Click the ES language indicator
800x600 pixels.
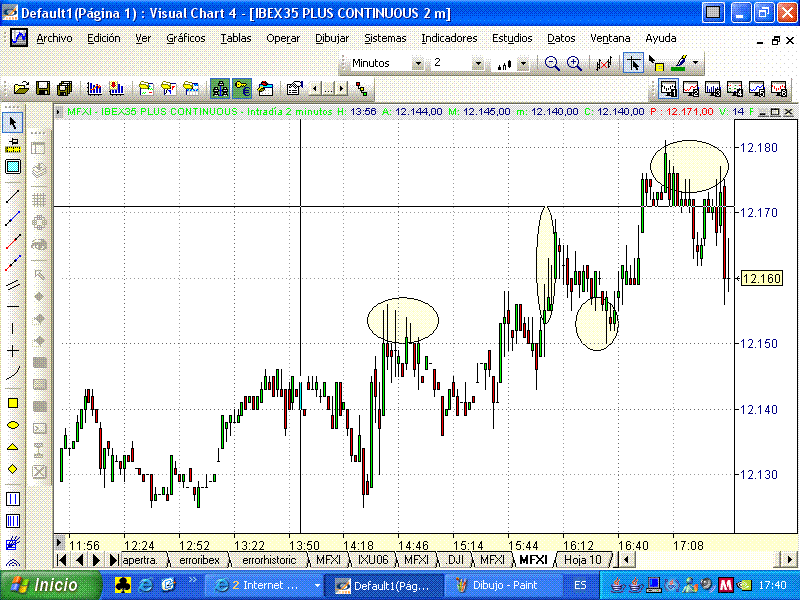tap(580, 586)
